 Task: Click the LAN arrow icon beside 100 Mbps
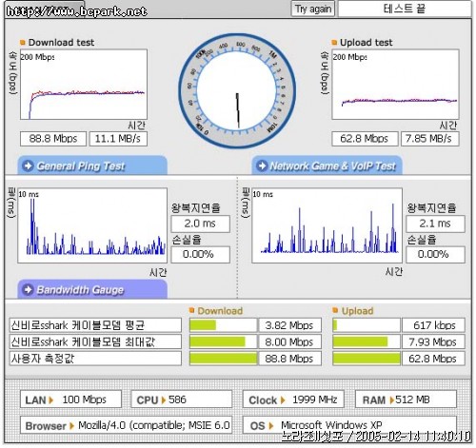(x=51, y=399)
